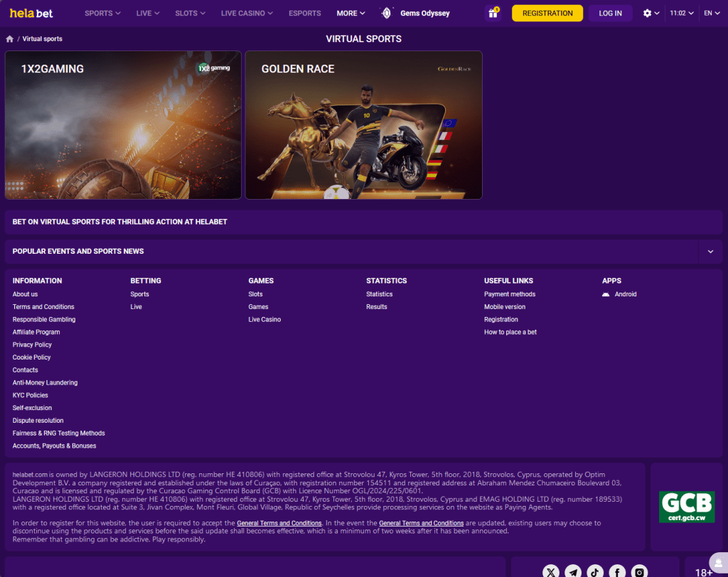
Task: Expand Popular Events and Sports News section
Action: tap(710, 252)
